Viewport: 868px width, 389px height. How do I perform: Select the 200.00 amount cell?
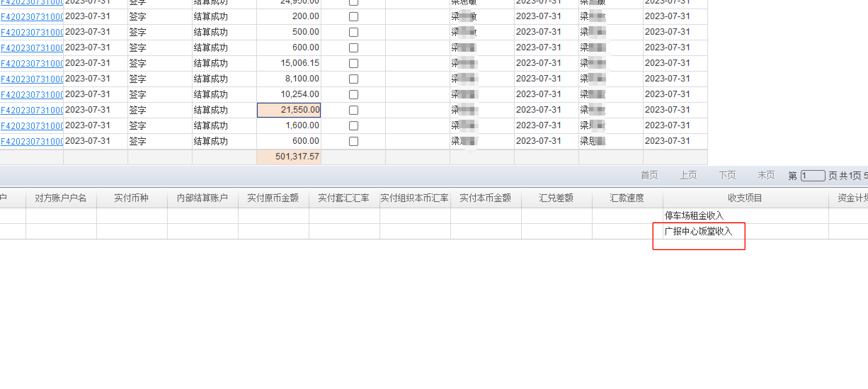pos(289,17)
